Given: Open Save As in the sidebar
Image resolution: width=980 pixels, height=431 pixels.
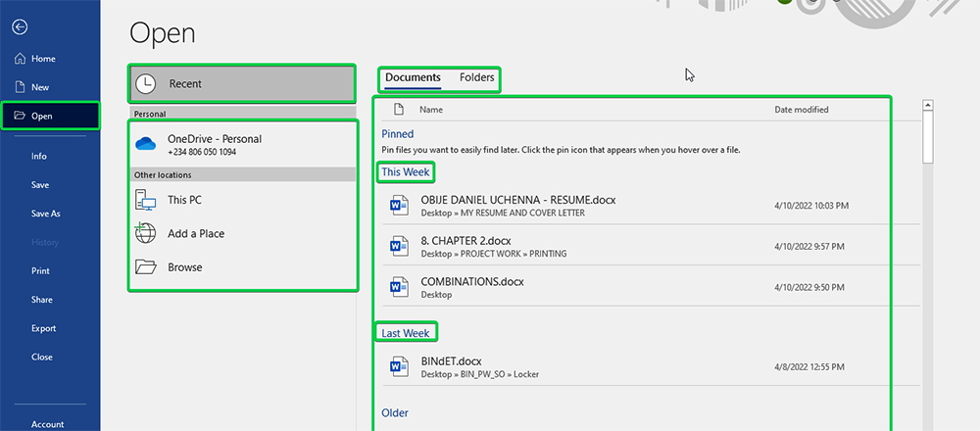Looking at the screenshot, I should [45, 214].
